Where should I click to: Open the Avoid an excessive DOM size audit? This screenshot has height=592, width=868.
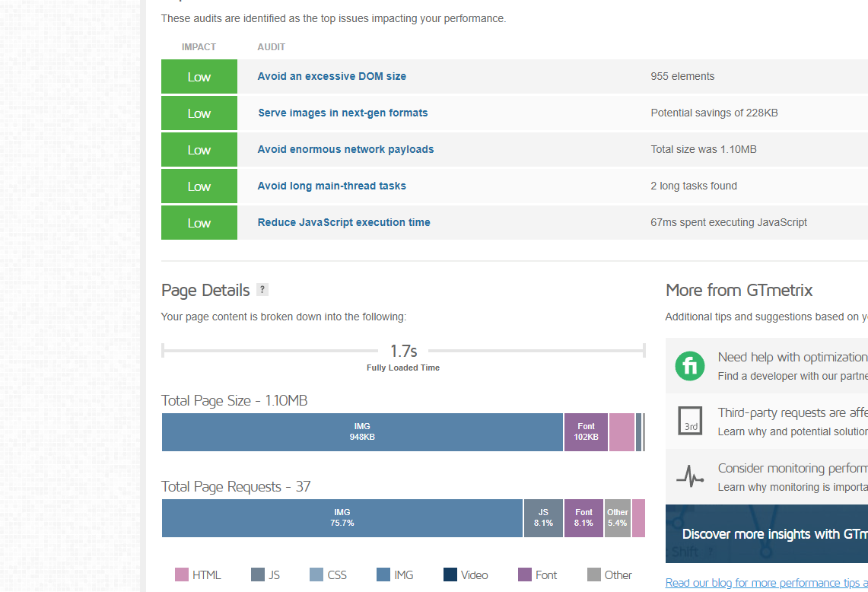[x=332, y=76]
